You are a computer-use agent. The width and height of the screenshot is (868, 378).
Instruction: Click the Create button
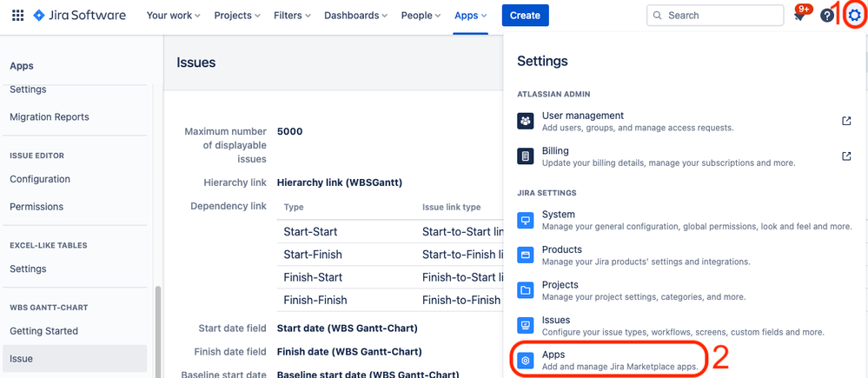[x=526, y=16]
